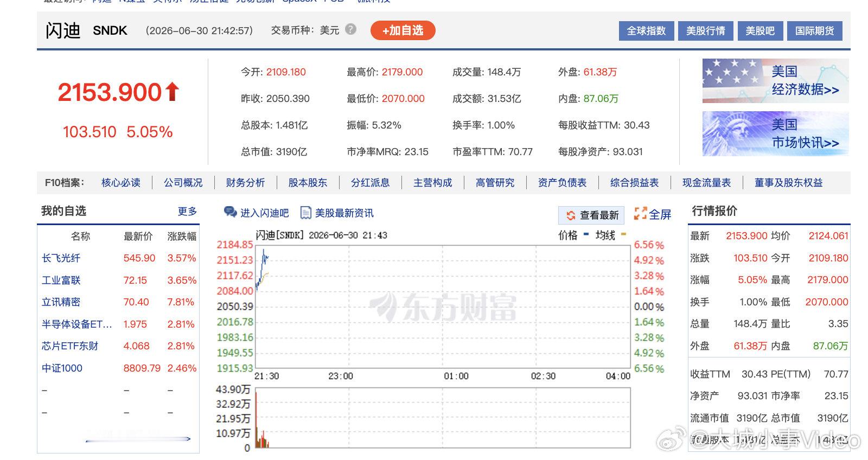
Task: Click the 7.81% change for 立讯精密
Action: [181, 302]
